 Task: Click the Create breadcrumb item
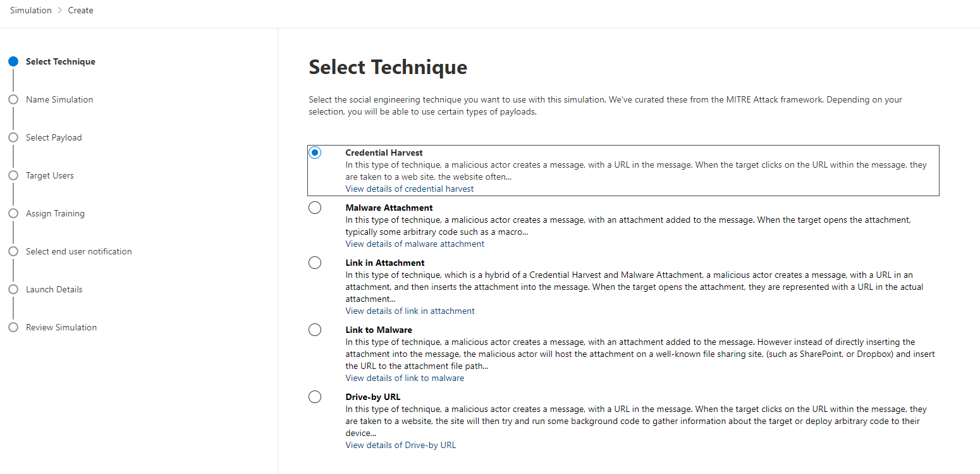[x=80, y=10]
